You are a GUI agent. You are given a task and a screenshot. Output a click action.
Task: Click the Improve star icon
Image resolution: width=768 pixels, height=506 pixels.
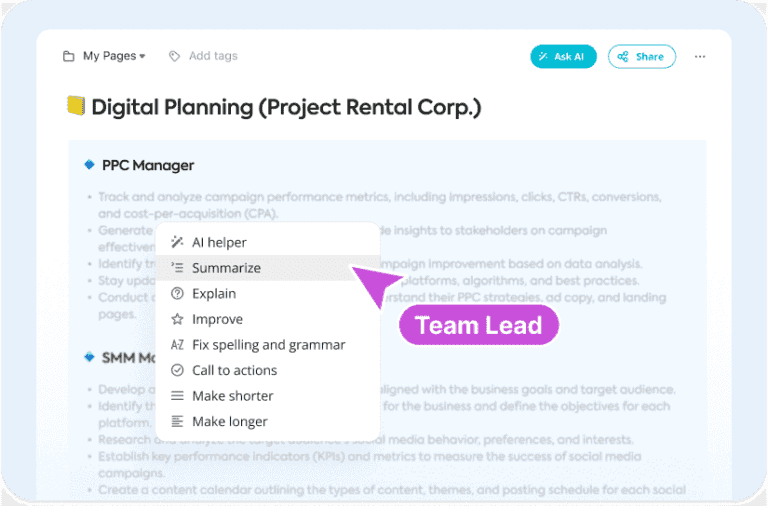pos(177,320)
